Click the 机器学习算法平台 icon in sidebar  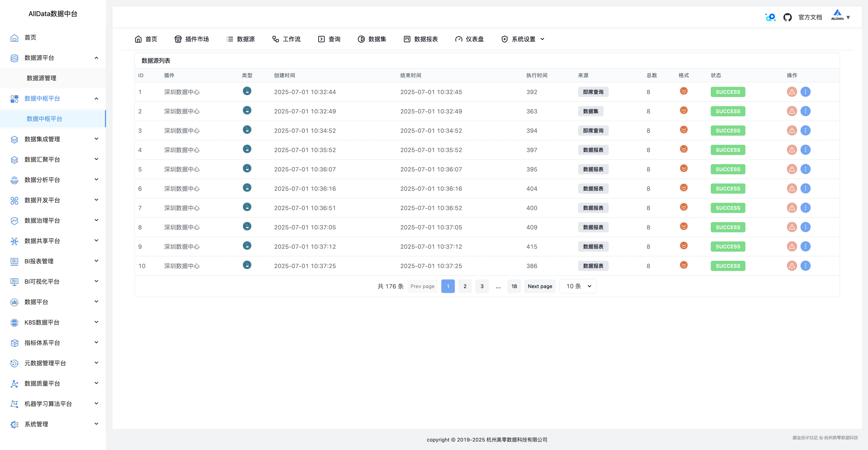pyautogui.click(x=14, y=404)
